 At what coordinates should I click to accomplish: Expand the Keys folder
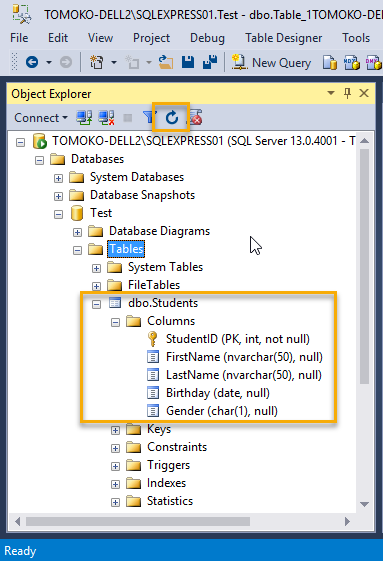[115, 430]
